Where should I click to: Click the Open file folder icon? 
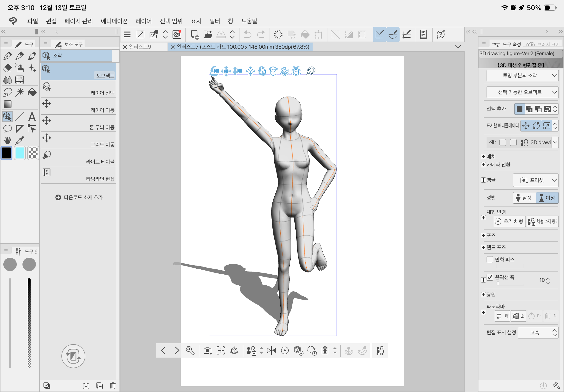pos(208,34)
